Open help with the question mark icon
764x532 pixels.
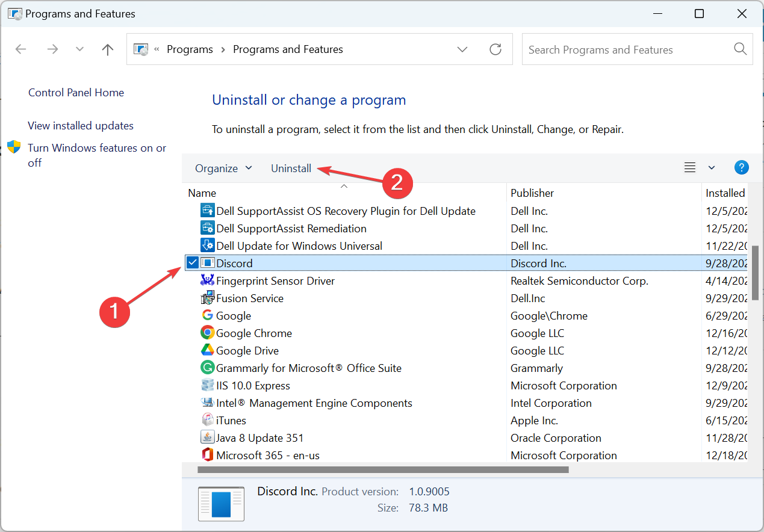coord(742,168)
